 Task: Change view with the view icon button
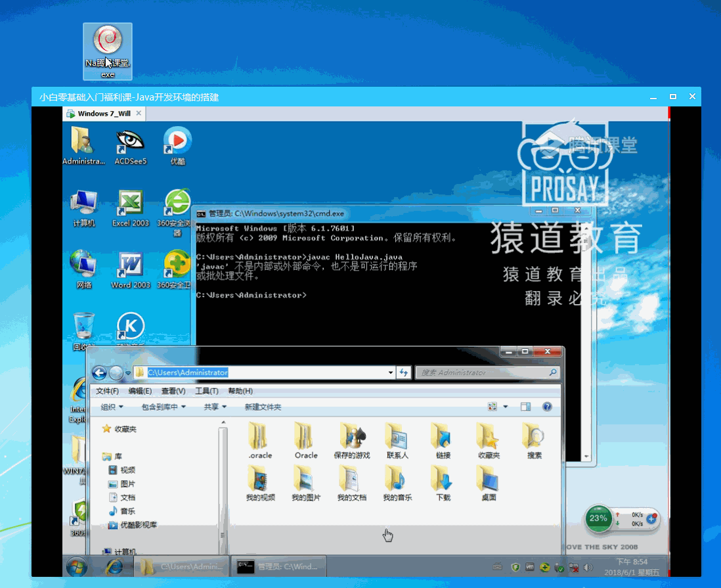coord(492,407)
